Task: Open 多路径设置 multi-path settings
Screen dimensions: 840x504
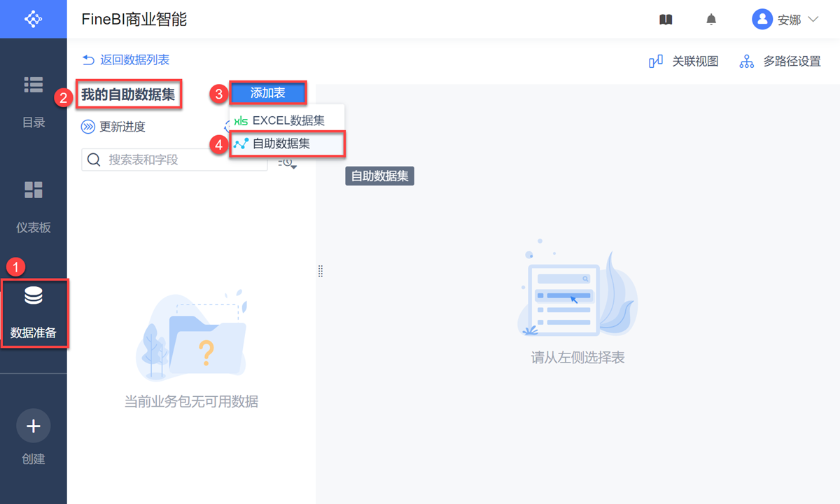Action: click(x=780, y=62)
